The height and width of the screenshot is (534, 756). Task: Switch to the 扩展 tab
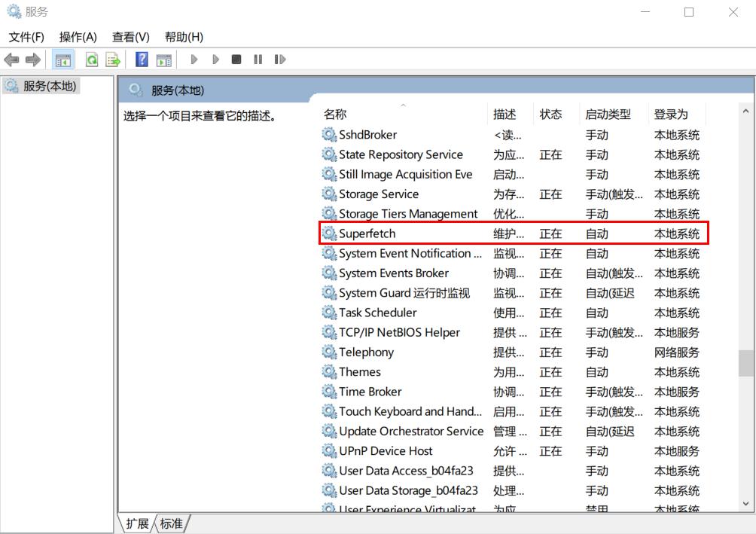coord(137,523)
